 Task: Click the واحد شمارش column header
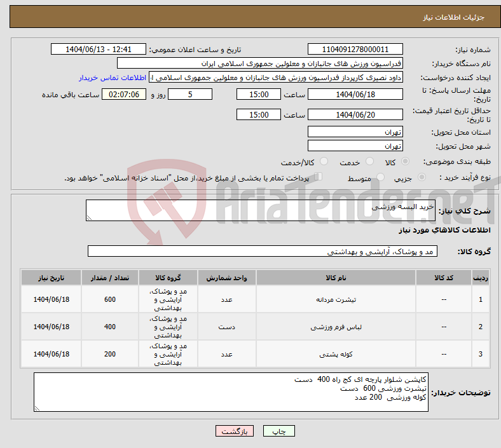226,278
